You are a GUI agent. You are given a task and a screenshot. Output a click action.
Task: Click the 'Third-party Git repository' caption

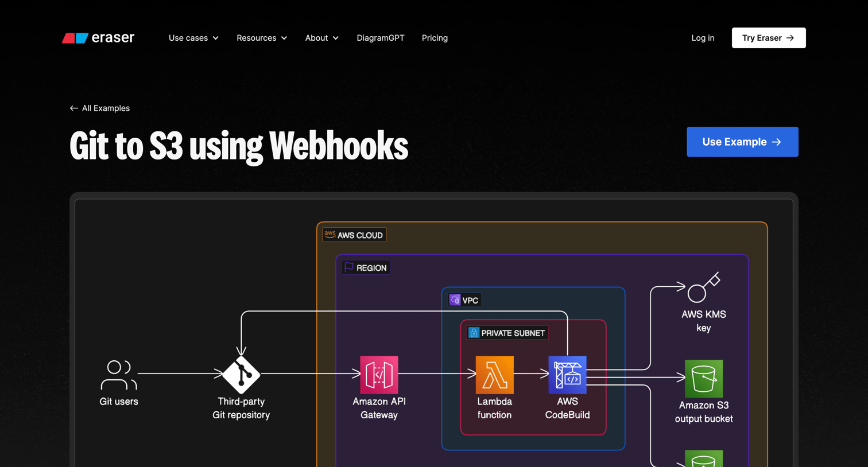(x=241, y=408)
